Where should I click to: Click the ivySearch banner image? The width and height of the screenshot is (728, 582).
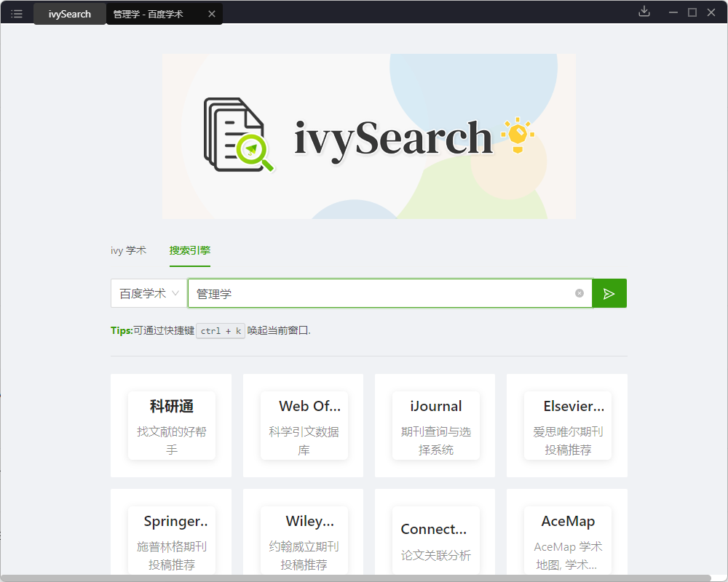coord(368,137)
